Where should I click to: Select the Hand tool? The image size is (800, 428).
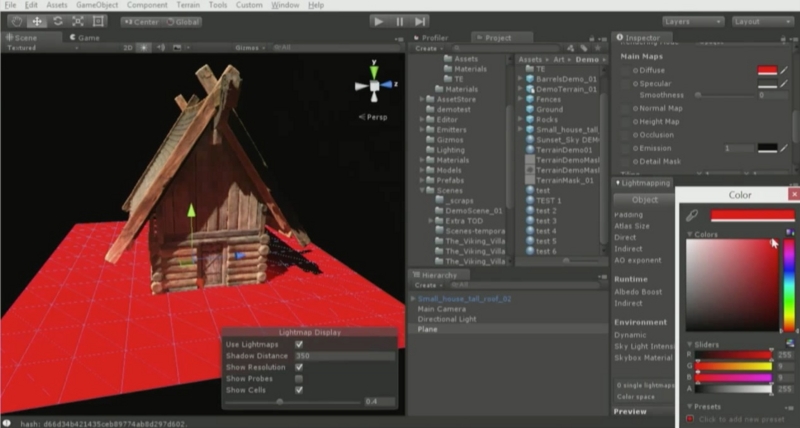[17, 21]
